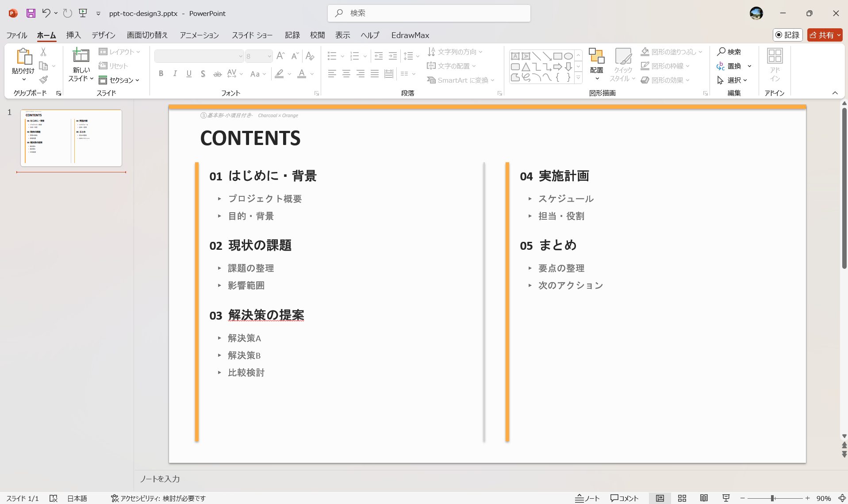Open Align Text (文字の配置) dropdown

(451, 66)
